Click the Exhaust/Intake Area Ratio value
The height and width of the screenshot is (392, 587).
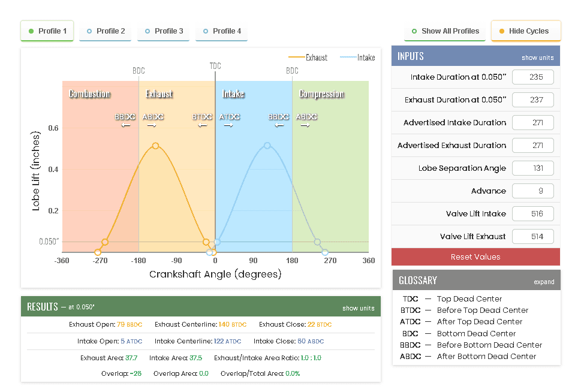tap(311, 358)
